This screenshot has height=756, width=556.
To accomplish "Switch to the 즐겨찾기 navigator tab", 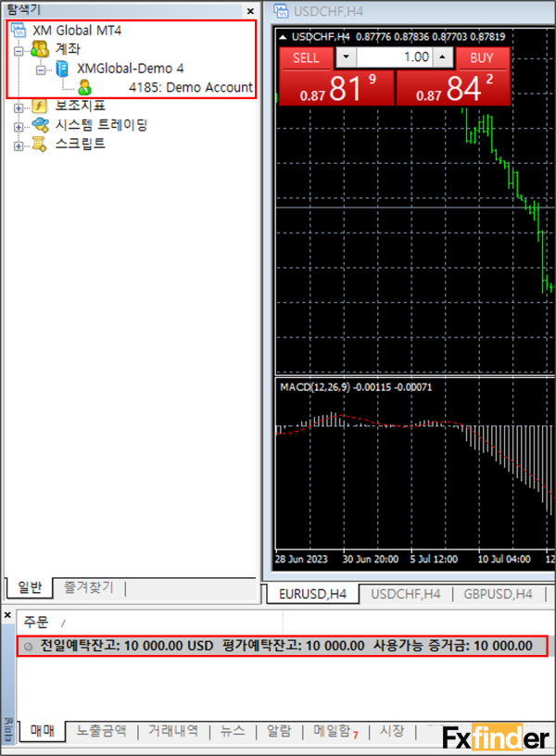I will click(89, 587).
